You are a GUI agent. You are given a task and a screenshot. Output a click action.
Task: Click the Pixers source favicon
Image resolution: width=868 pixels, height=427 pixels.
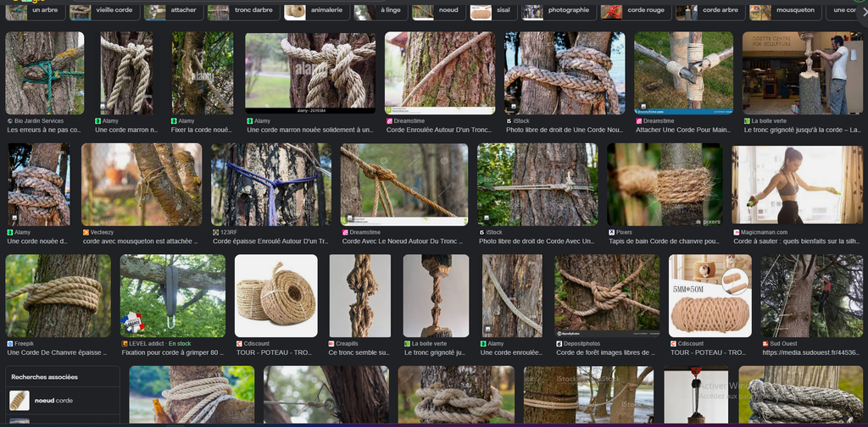pyautogui.click(x=612, y=232)
